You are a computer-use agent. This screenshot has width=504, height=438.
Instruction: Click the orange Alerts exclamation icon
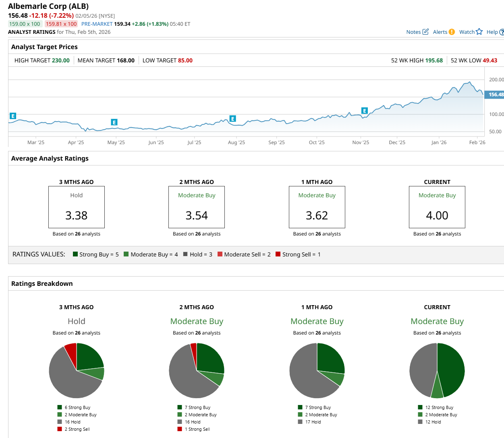click(452, 32)
